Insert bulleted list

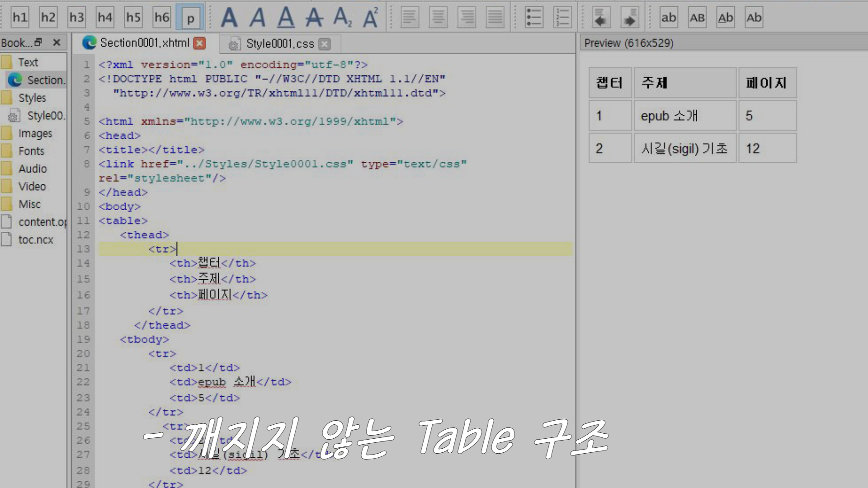534,18
